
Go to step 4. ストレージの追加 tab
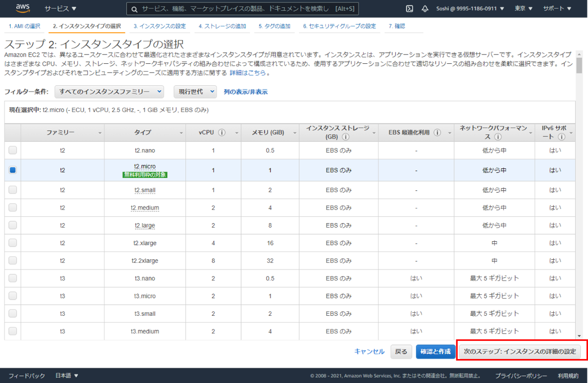click(222, 26)
